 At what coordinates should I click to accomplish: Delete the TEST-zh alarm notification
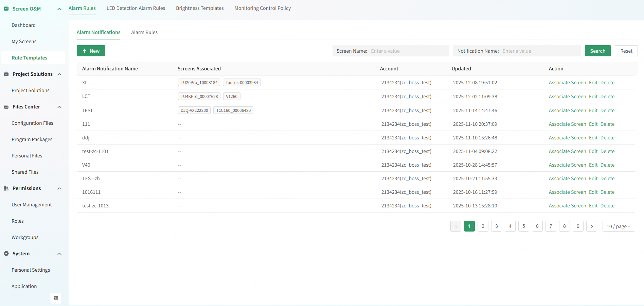coord(607,178)
